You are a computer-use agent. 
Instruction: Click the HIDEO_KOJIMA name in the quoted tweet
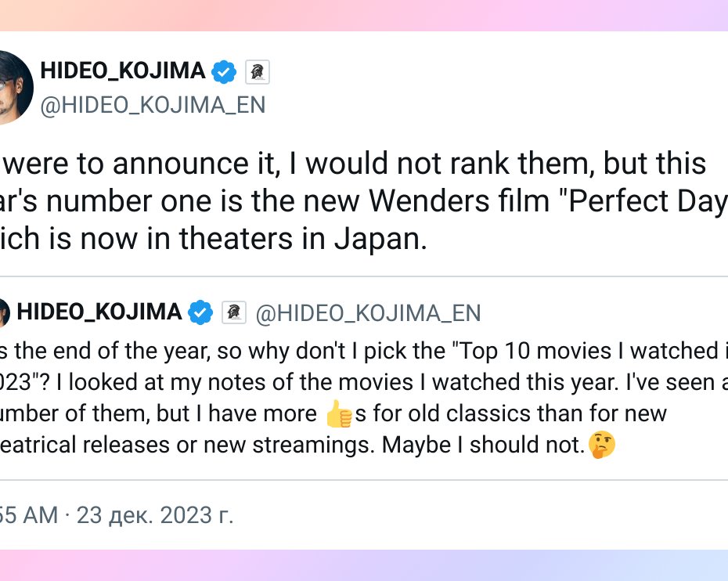(x=99, y=312)
